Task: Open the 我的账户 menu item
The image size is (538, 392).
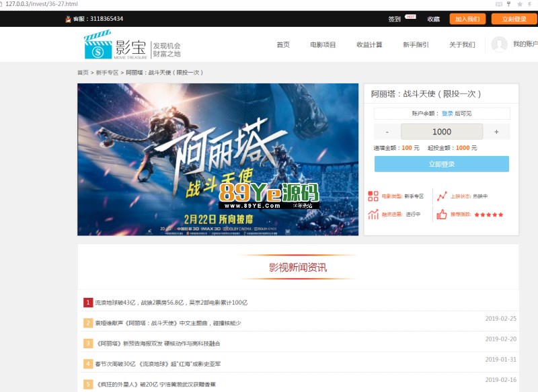Action: tap(525, 44)
